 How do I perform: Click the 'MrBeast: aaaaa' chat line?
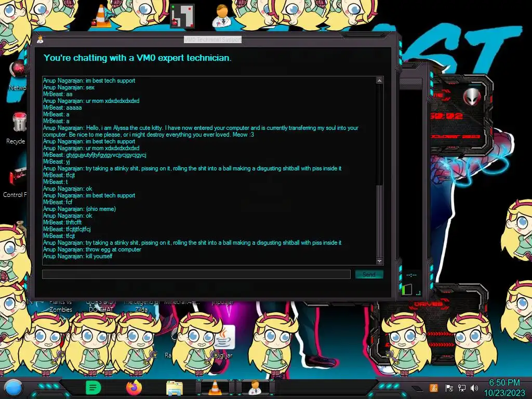[62, 108]
